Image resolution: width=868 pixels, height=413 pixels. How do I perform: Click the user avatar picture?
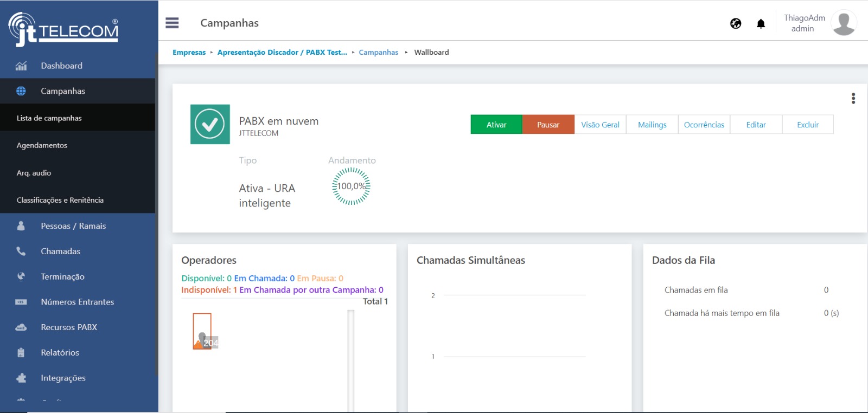point(844,23)
